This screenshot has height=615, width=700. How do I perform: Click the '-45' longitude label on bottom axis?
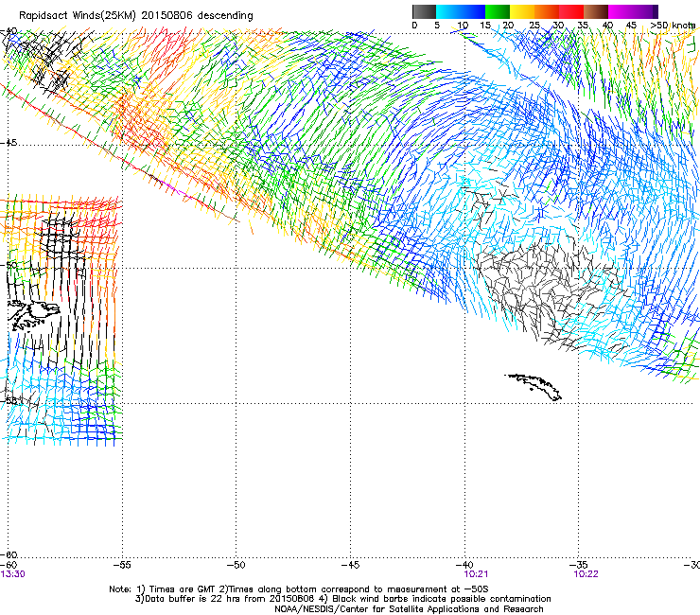click(x=350, y=565)
